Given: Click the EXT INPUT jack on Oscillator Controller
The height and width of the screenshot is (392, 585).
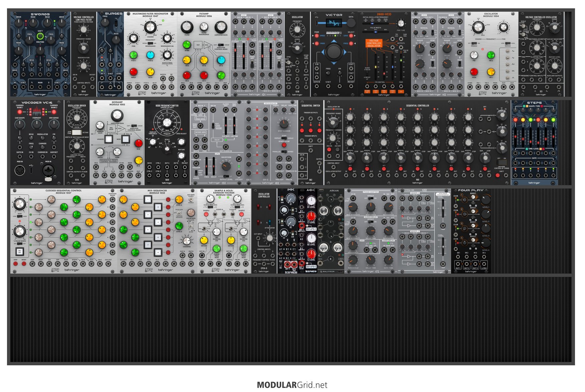Looking at the screenshot, I should [x=258, y=238].
